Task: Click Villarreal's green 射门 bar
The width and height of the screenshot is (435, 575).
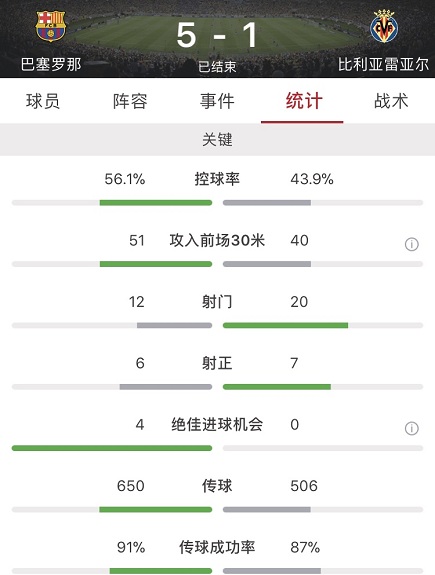Action: coord(285,325)
